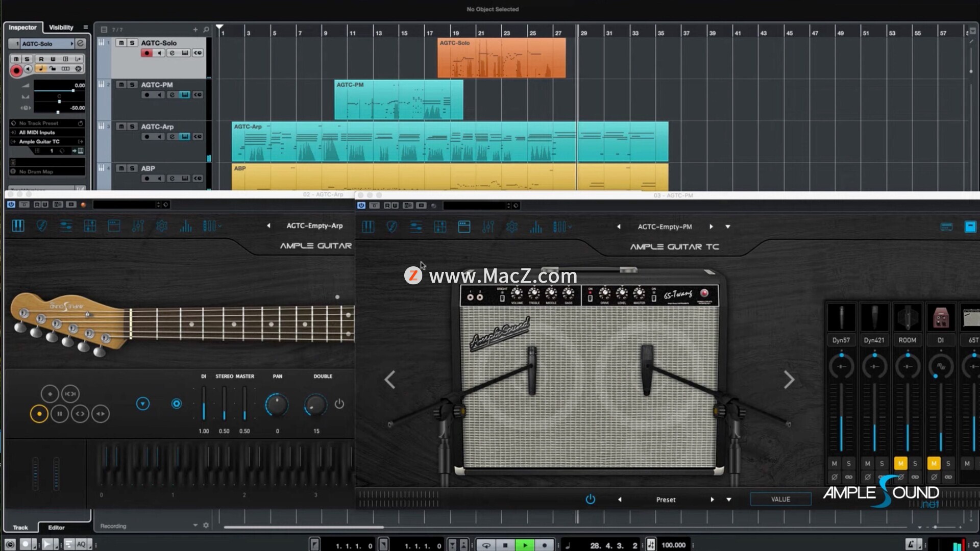Switch to the Inspector tab
Viewport: 980px width, 551px height.
click(x=22, y=28)
